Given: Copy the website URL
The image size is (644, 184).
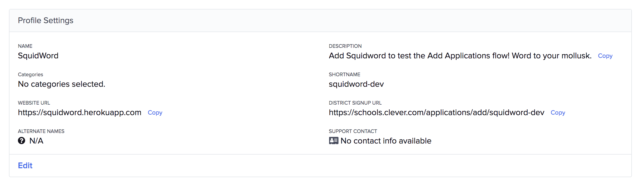Looking at the screenshot, I should click(x=155, y=113).
